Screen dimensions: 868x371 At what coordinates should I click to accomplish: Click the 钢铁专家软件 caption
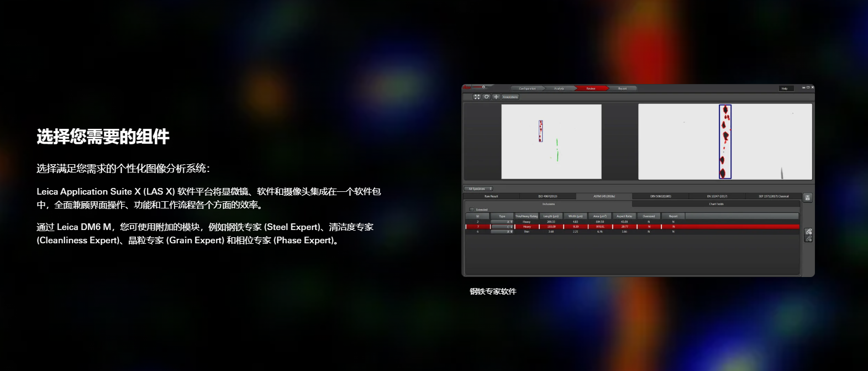tap(493, 291)
